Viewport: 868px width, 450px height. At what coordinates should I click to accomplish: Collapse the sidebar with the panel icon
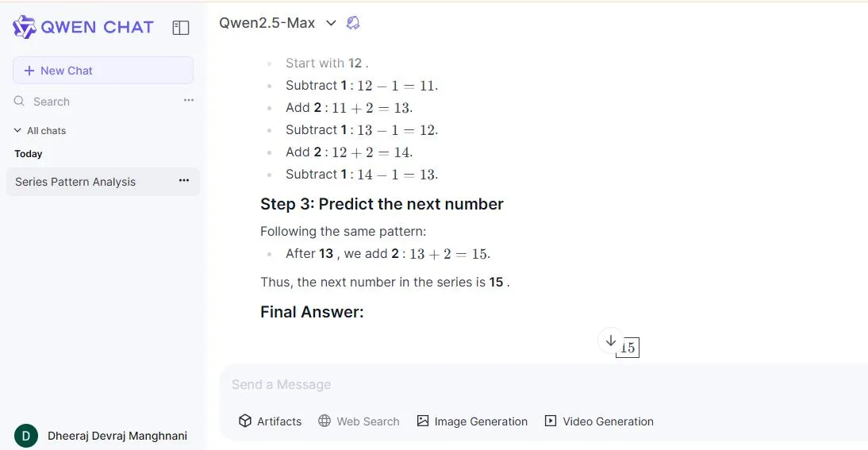pyautogui.click(x=181, y=28)
